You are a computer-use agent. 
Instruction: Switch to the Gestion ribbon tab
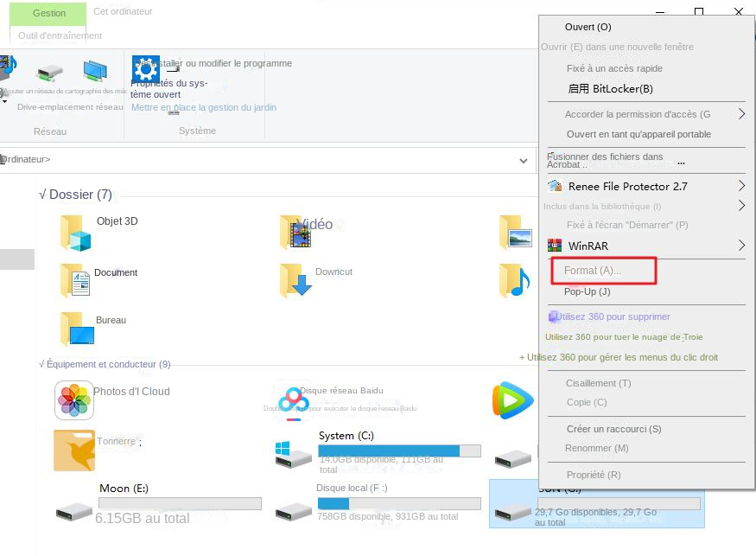49,13
